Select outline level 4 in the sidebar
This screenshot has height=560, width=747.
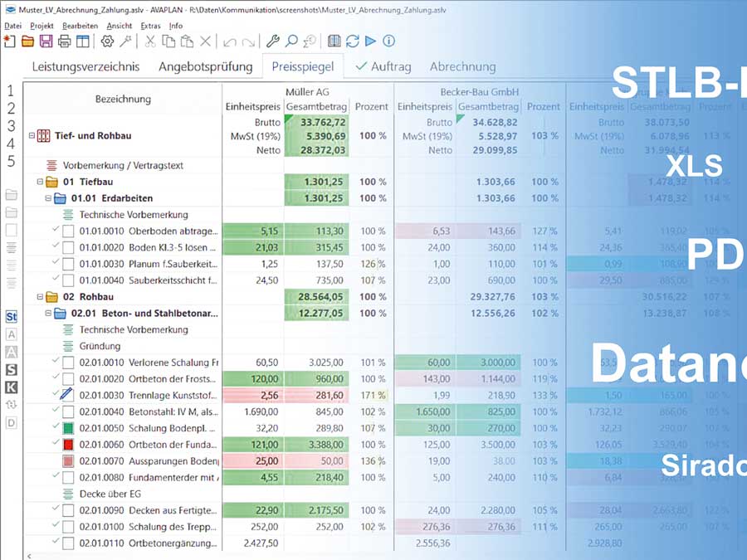coord(11,144)
